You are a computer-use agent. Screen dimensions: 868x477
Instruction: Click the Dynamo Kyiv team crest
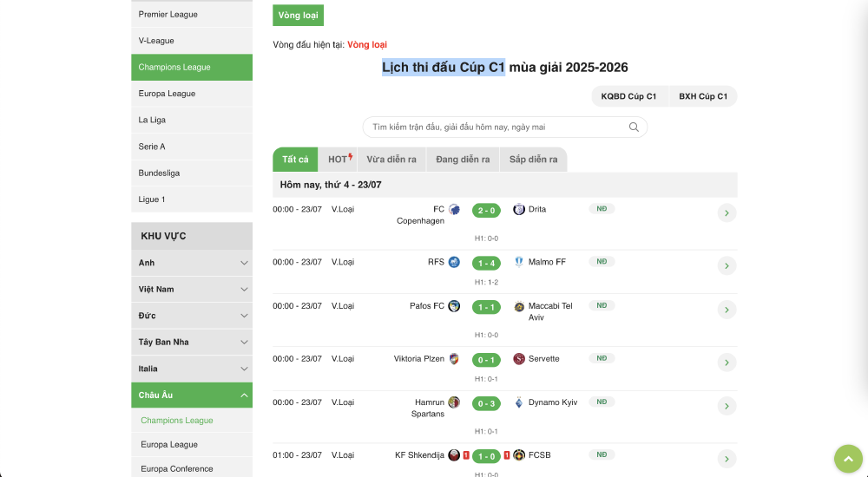(x=519, y=402)
